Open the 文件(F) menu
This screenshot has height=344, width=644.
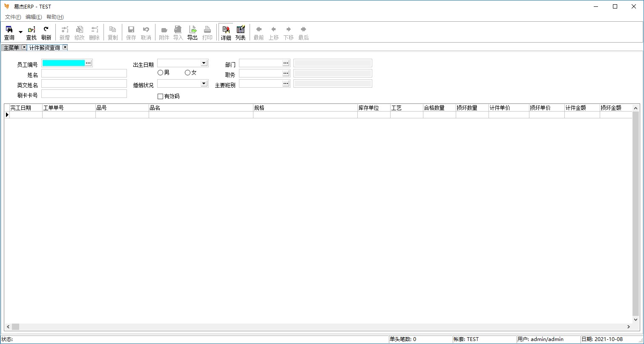point(13,17)
